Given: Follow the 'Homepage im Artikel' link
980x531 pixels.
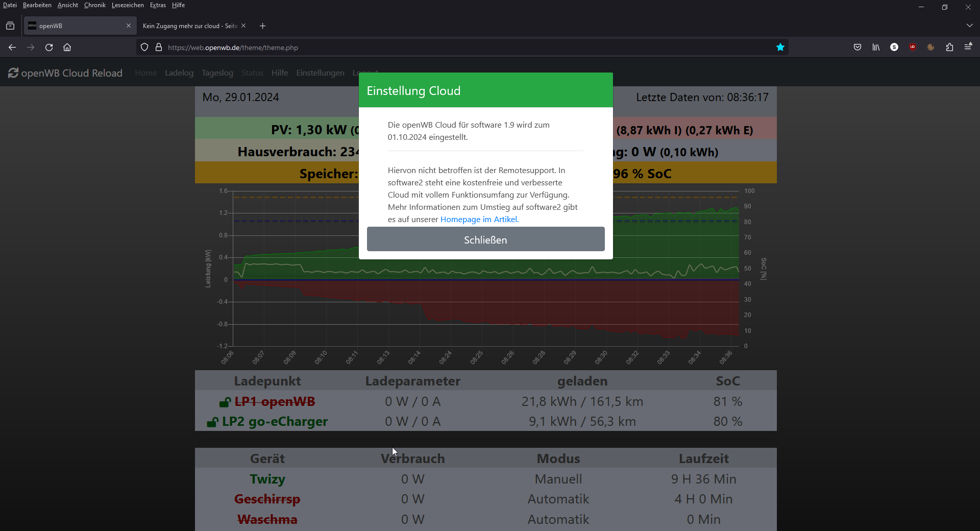Looking at the screenshot, I should pos(479,220).
